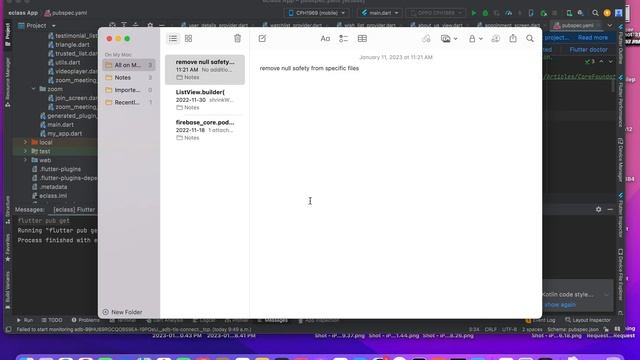
Task: Click the add link icon in Notes toolbar
Action: click(426, 39)
